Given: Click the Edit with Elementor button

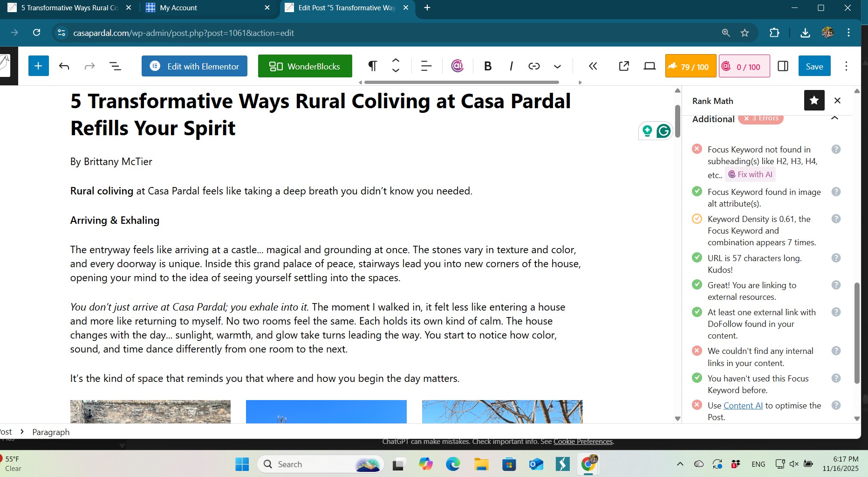Looking at the screenshot, I should (x=194, y=66).
